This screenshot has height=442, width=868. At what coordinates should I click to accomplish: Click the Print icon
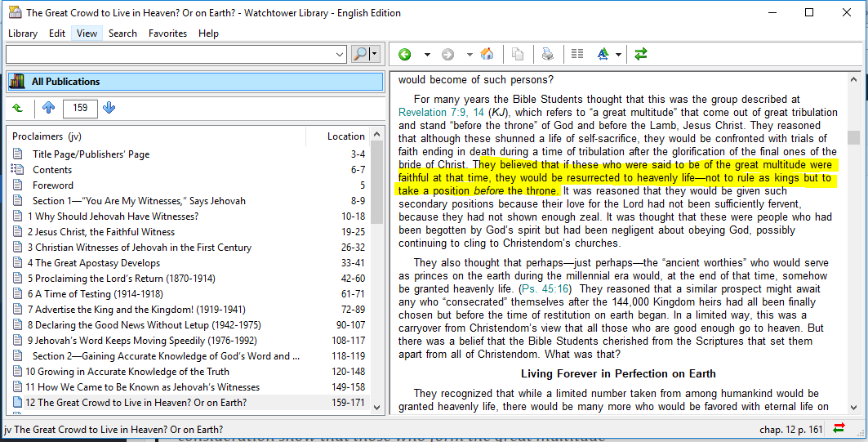point(547,55)
